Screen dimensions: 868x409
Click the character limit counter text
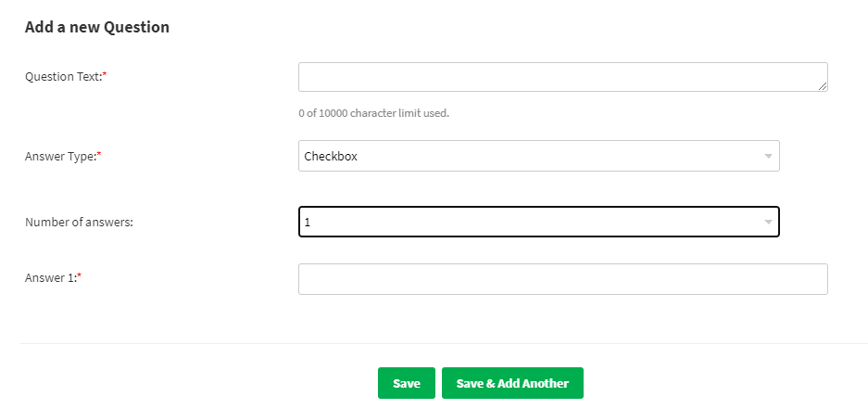click(373, 113)
